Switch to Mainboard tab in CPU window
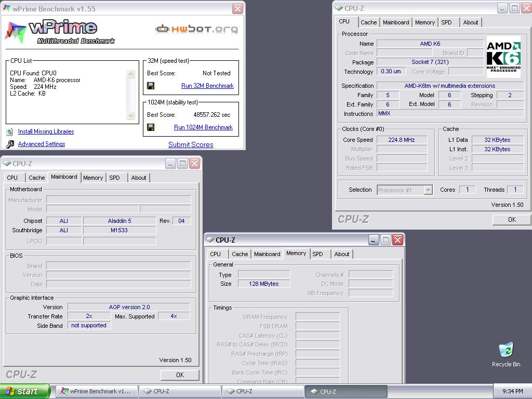532x399 pixels. coord(395,22)
